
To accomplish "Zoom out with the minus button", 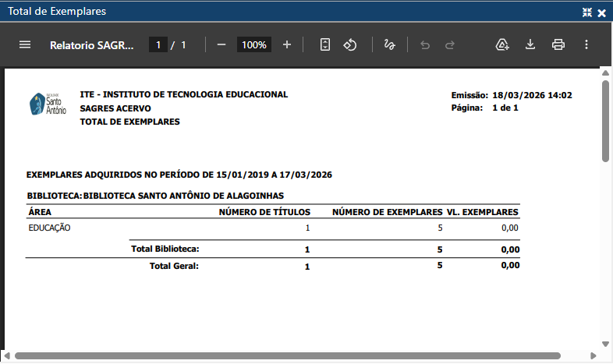I will (221, 45).
